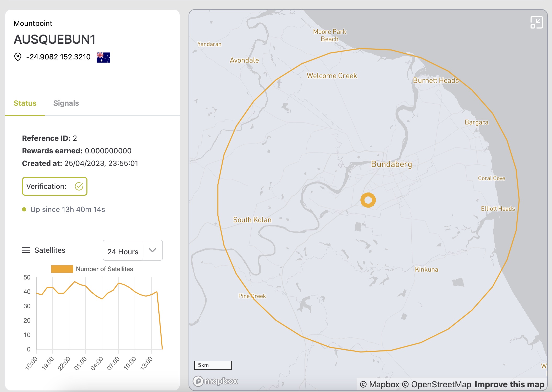The image size is (552, 392).
Task: Click the Improve this map link
Action: pos(510,384)
